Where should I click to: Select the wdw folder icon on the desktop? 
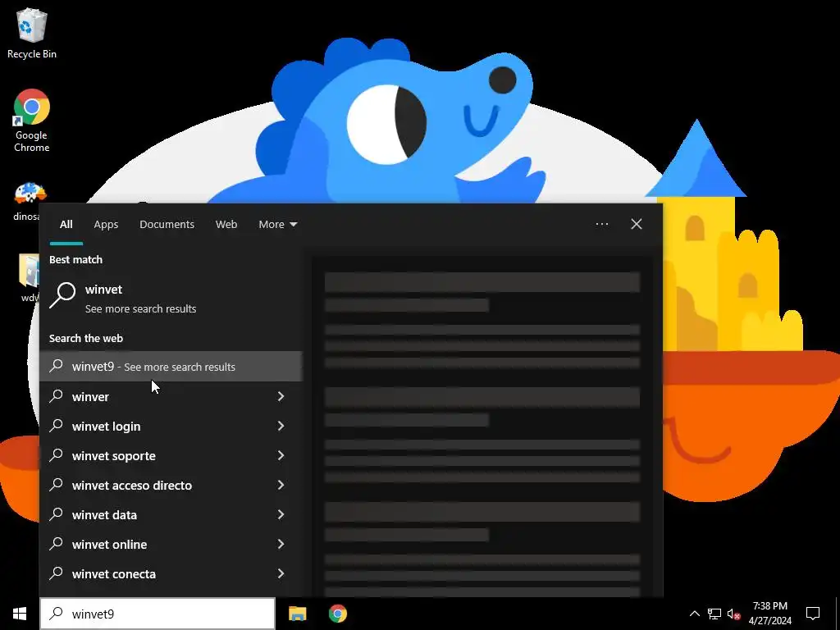(29, 277)
